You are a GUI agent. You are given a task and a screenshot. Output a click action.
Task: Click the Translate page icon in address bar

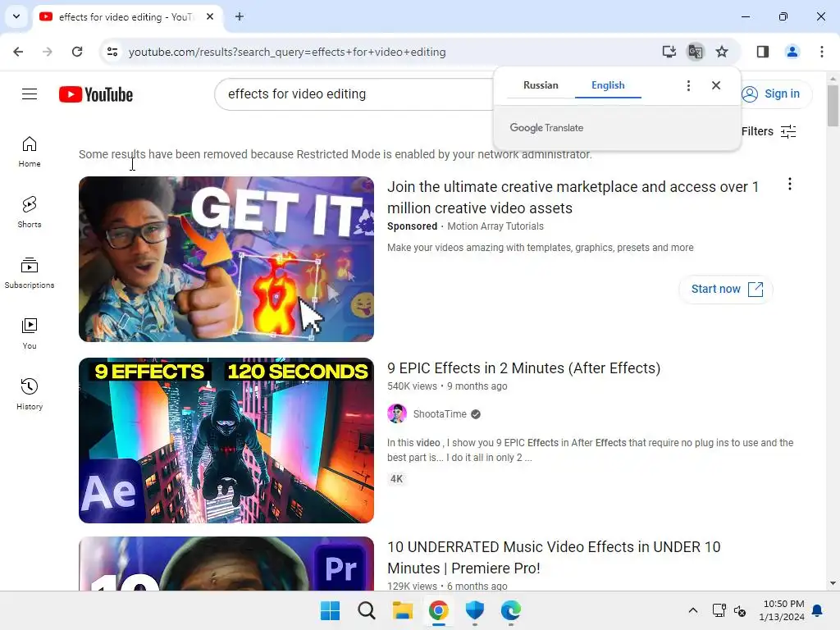click(x=696, y=52)
